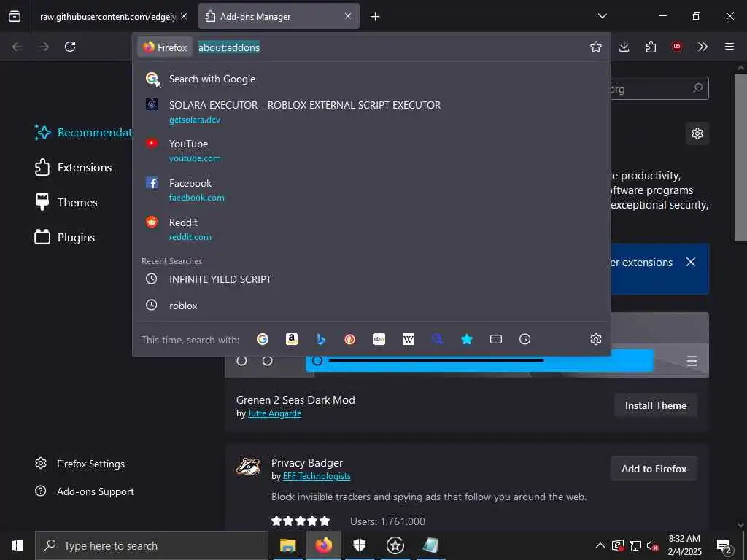Show more tools overflow menu
The image size is (747, 560).
tap(703, 47)
